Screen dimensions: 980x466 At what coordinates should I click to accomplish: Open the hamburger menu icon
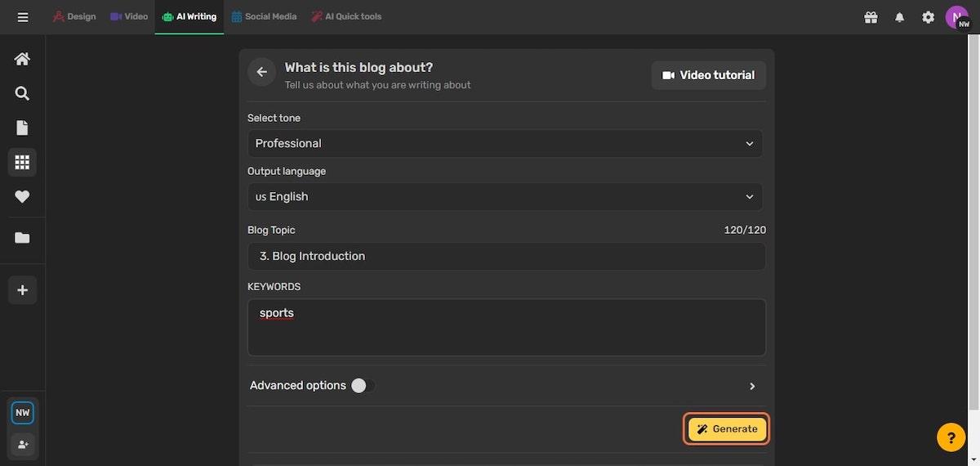[x=22, y=16]
